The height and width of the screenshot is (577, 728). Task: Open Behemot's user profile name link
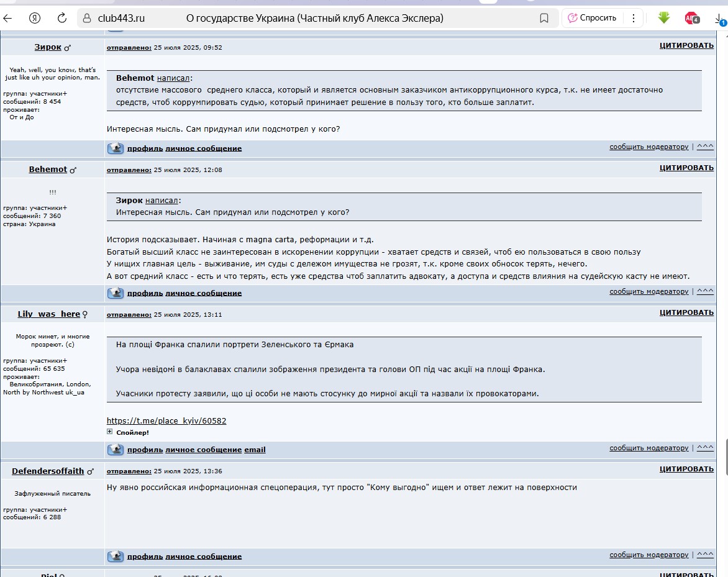click(48, 170)
